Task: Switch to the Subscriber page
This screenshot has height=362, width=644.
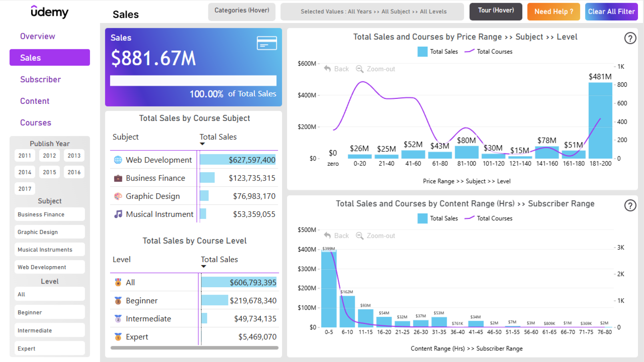Action: (40, 79)
